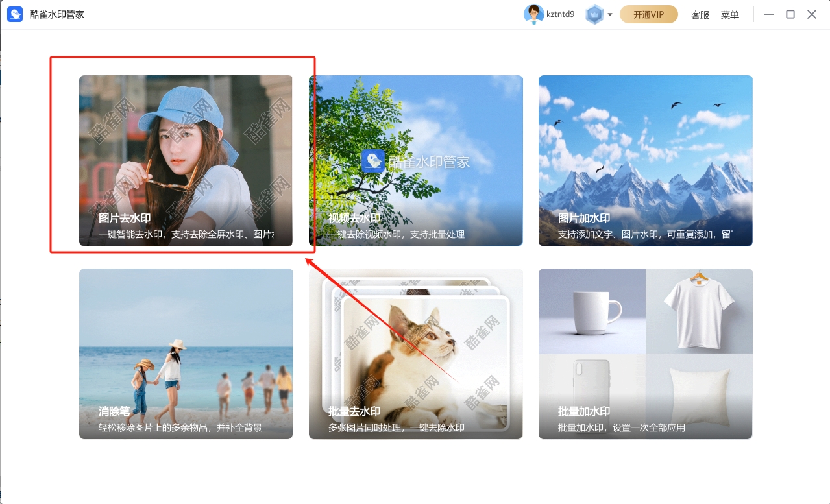Click the 酷雀水印管家 app logo
The width and height of the screenshot is (830, 504).
pyautogui.click(x=14, y=14)
